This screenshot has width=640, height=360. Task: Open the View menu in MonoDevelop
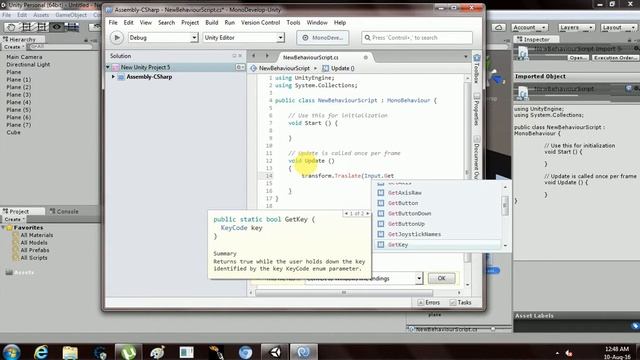[146, 22]
